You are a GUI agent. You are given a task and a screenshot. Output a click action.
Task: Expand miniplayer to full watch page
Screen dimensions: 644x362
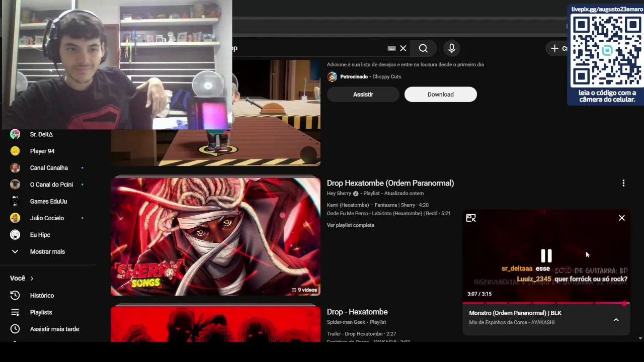coord(471,218)
